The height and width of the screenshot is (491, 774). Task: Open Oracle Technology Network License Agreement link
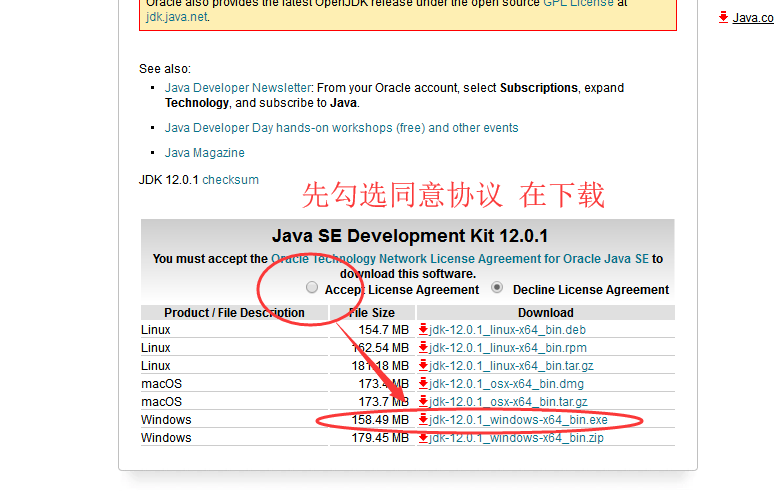click(460, 259)
